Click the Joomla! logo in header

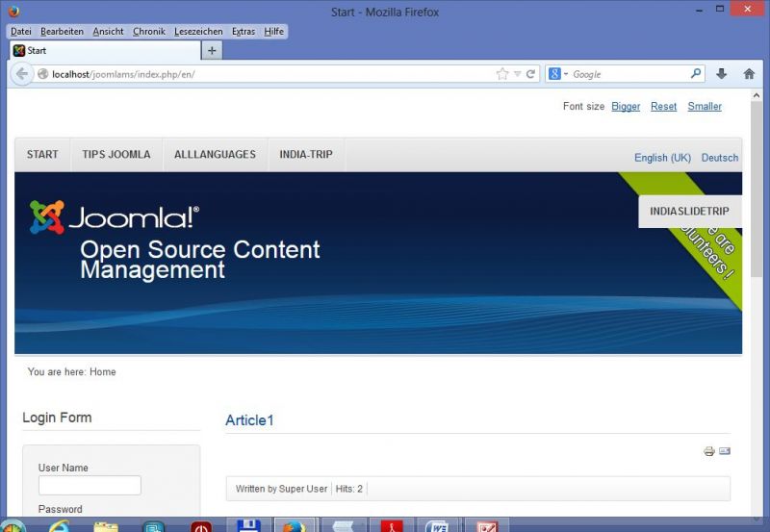click(114, 216)
